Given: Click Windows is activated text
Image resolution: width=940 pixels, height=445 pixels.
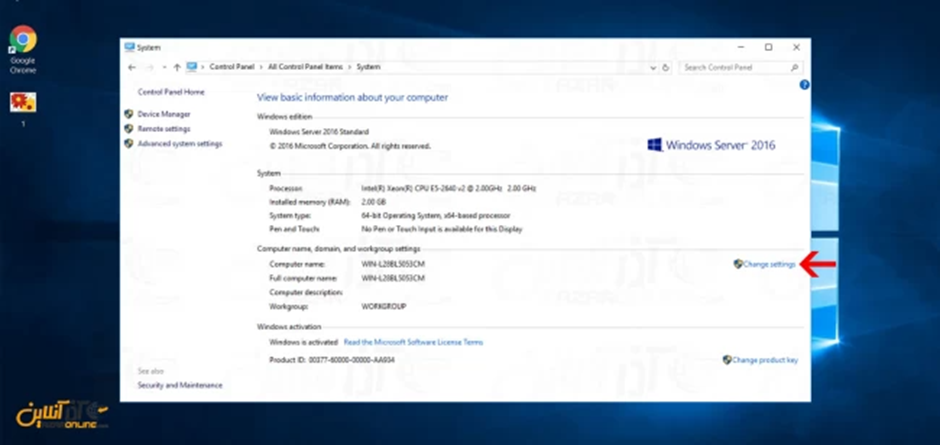Looking at the screenshot, I should tap(303, 342).
